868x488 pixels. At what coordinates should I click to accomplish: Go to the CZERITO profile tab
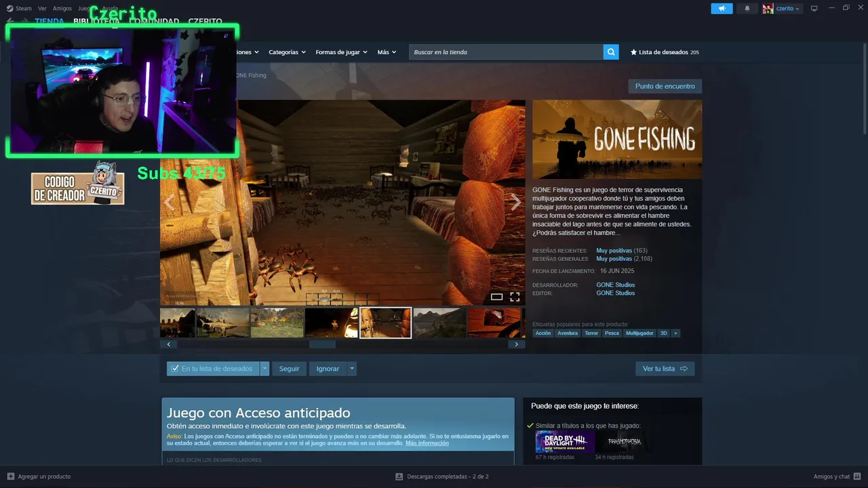[205, 22]
